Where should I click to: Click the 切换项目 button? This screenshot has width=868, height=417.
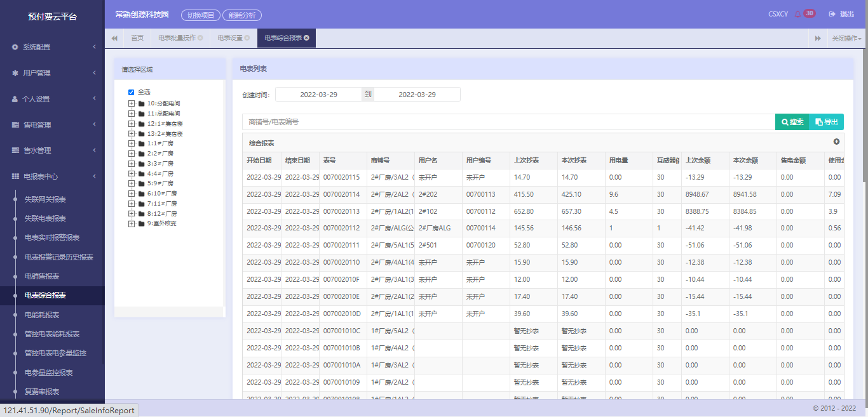[x=201, y=15]
